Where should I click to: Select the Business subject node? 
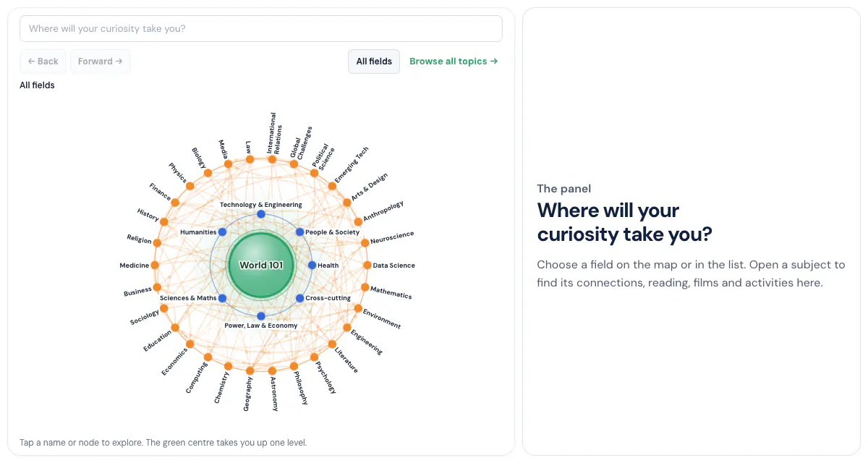[x=157, y=287]
